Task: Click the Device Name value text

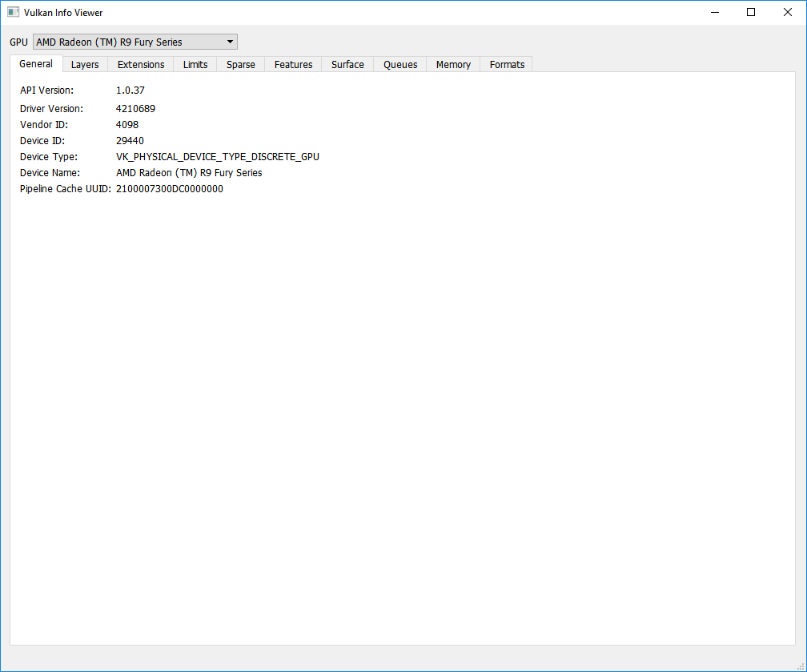Action: tap(189, 172)
